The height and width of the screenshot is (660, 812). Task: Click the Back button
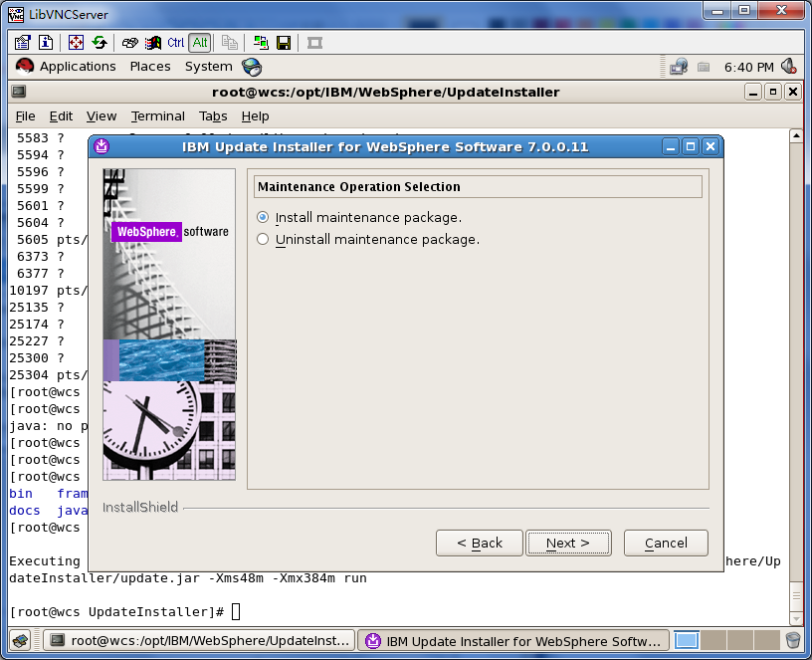[480, 543]
